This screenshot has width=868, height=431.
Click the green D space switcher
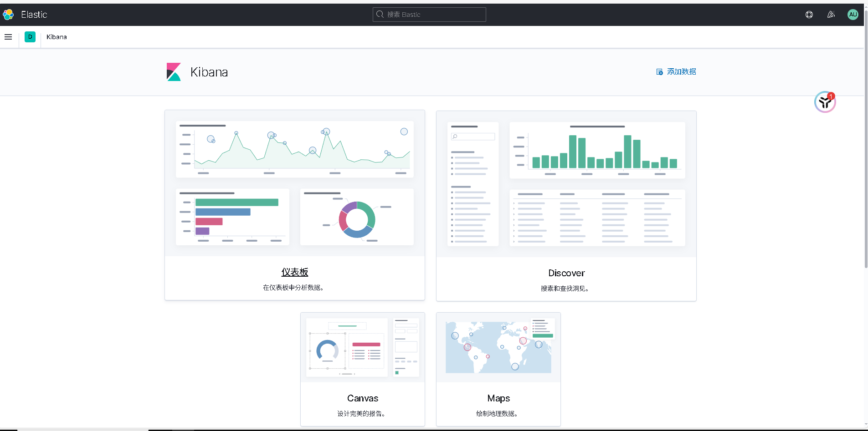pyautogui.click(x=30, y=37)
